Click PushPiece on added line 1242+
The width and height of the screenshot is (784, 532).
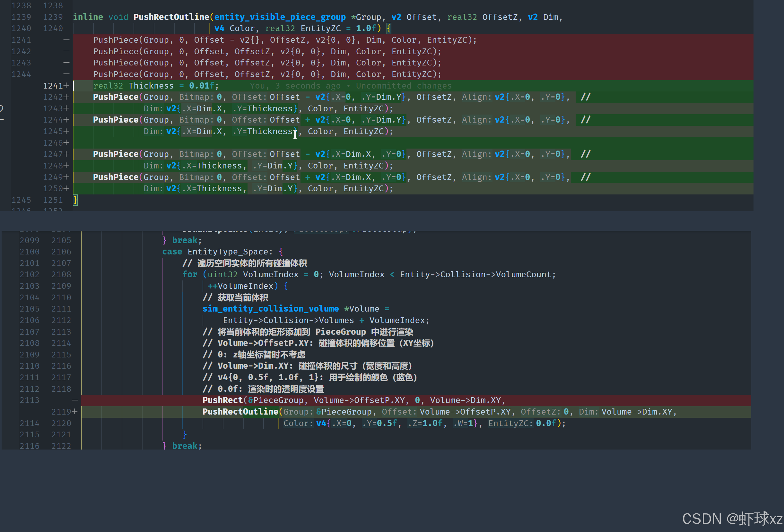pyautogui.click(x=116, y=97)
